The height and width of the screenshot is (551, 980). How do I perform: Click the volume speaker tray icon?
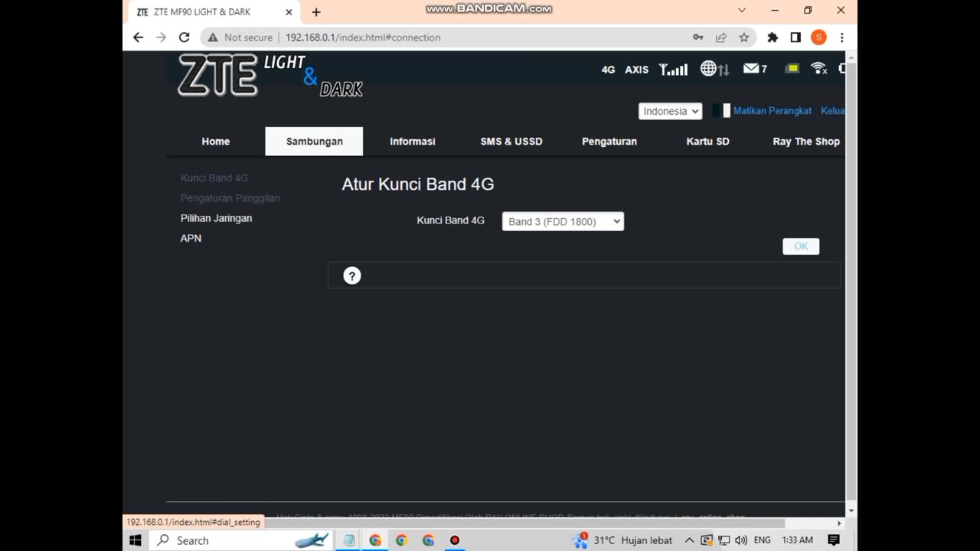point(740,540)
